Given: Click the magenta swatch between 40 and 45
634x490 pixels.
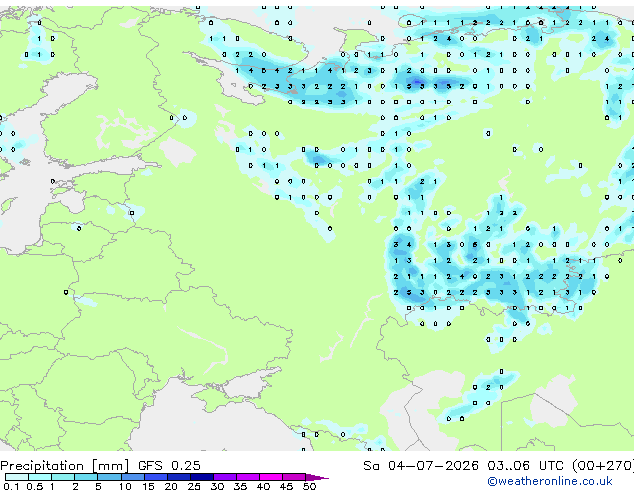Looking at the screenshot, I should 271,477.
